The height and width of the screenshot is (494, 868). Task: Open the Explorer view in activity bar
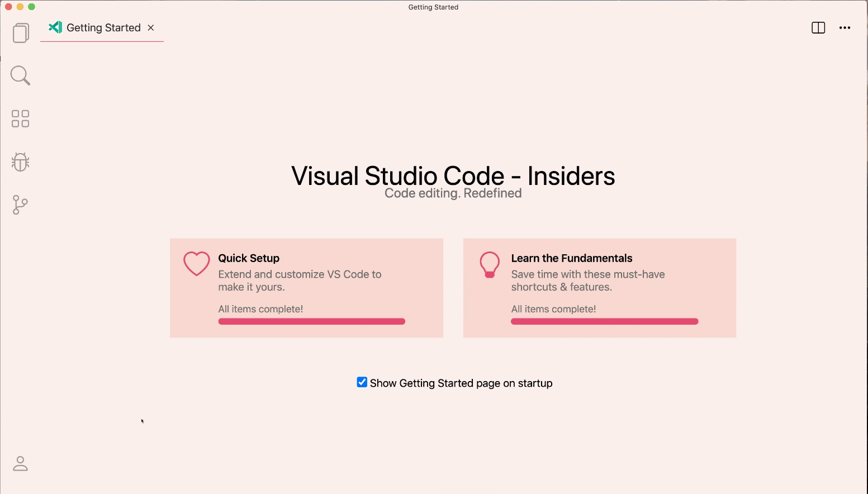pos(21,33)
